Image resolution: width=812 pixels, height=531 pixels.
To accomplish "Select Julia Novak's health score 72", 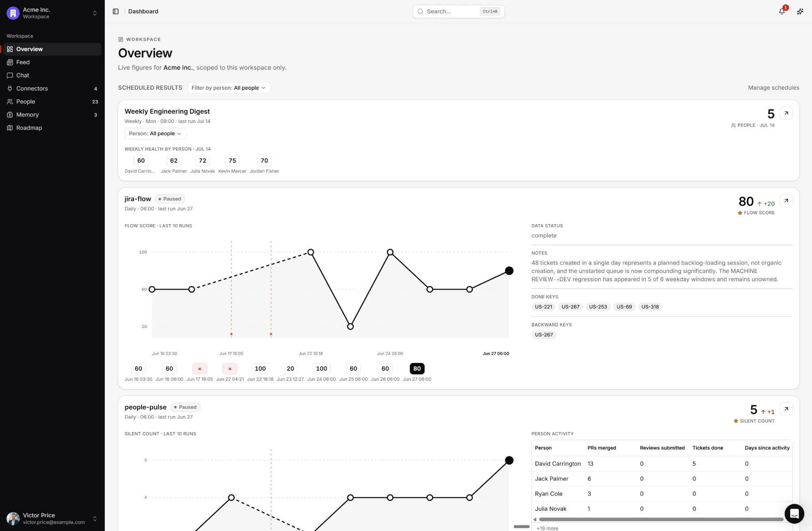I will tap(203, 160).
